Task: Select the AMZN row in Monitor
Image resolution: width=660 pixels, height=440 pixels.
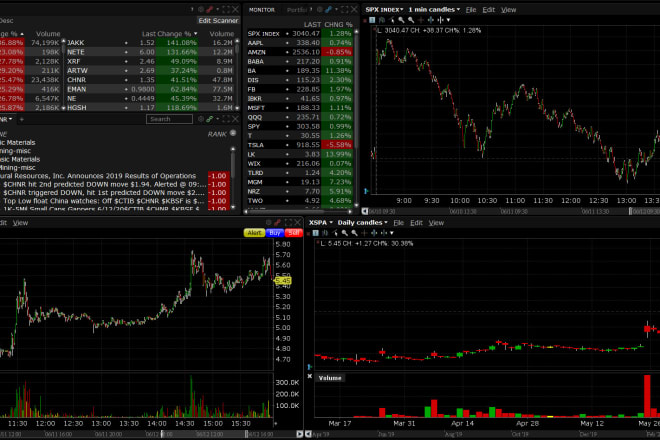Action: 300,52
